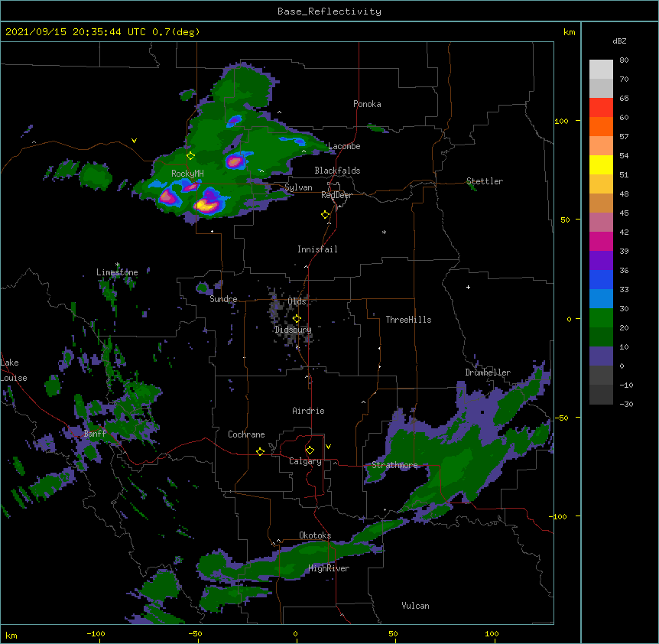
Task: Click the RockyMH label
Action: pos(187,174)
